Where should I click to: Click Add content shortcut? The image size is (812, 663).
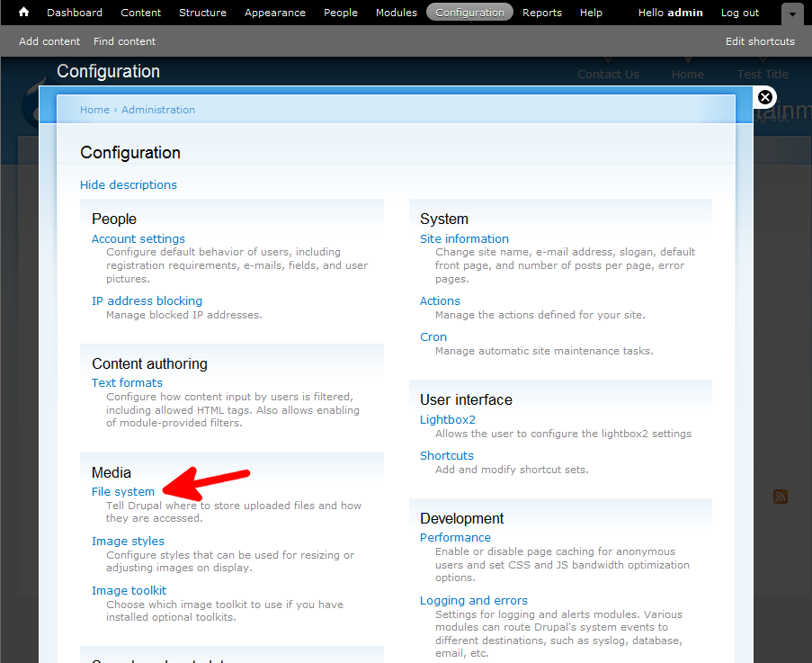49,41
